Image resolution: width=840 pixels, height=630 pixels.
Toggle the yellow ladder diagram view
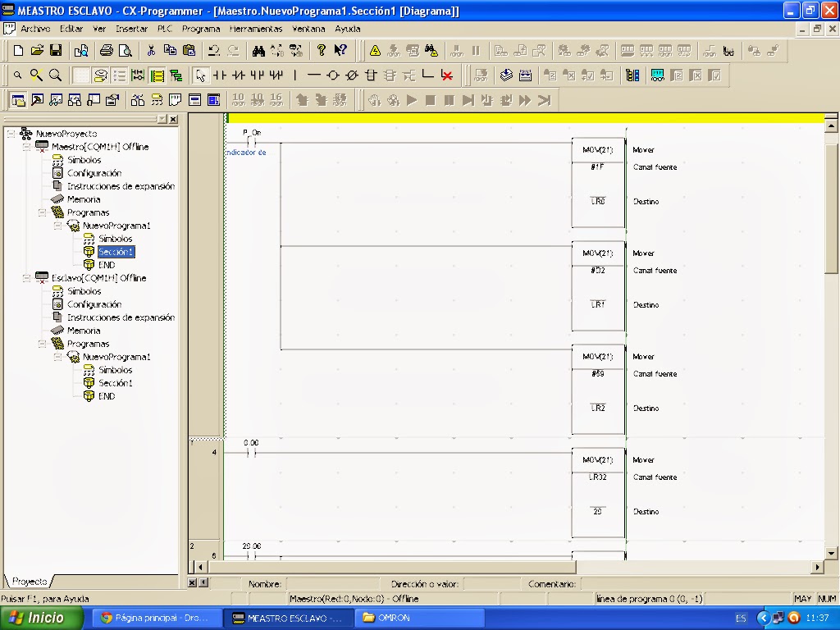click(x=157, y=75)
